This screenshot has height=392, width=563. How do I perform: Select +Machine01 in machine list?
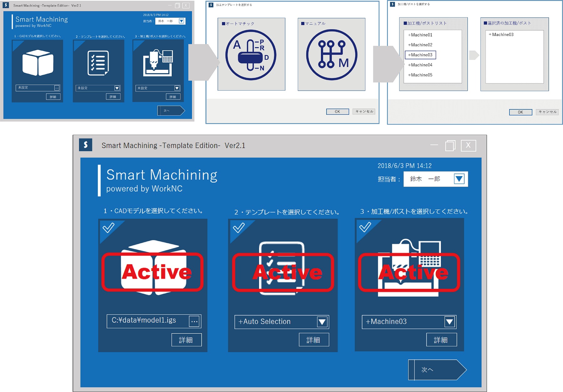pos(420,35)
